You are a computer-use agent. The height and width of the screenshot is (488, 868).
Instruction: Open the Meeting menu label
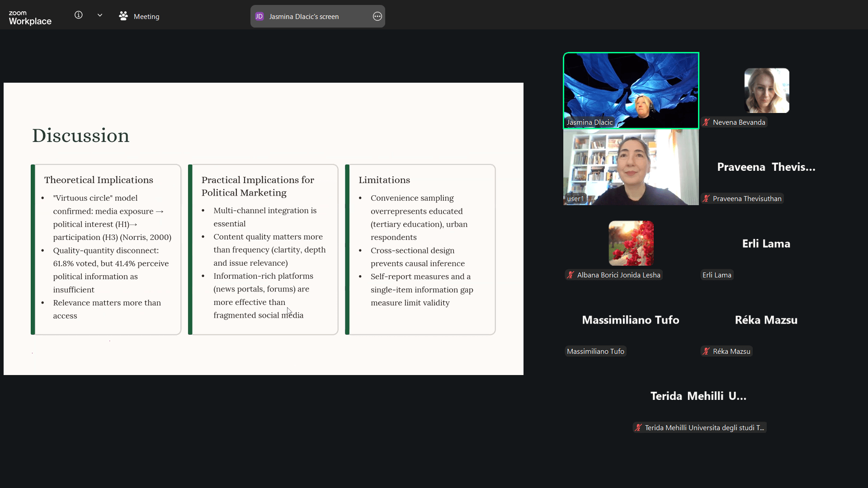pyautogui.click(x=146, y=17)
